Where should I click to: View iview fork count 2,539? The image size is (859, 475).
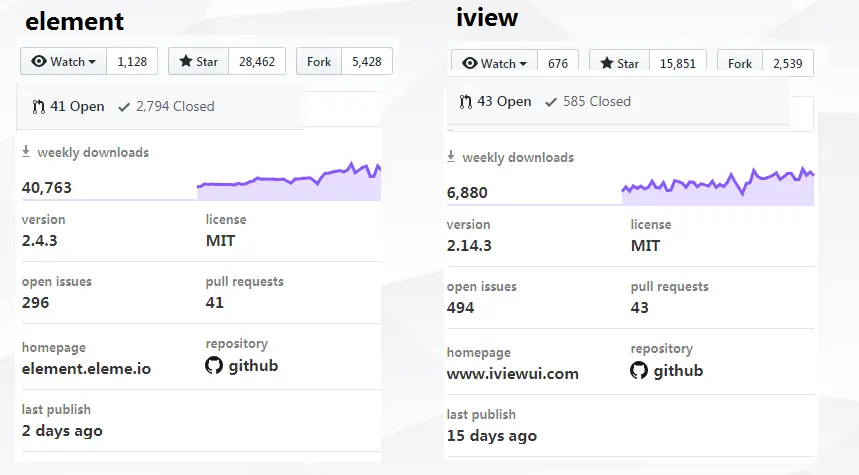click(788, 62)
